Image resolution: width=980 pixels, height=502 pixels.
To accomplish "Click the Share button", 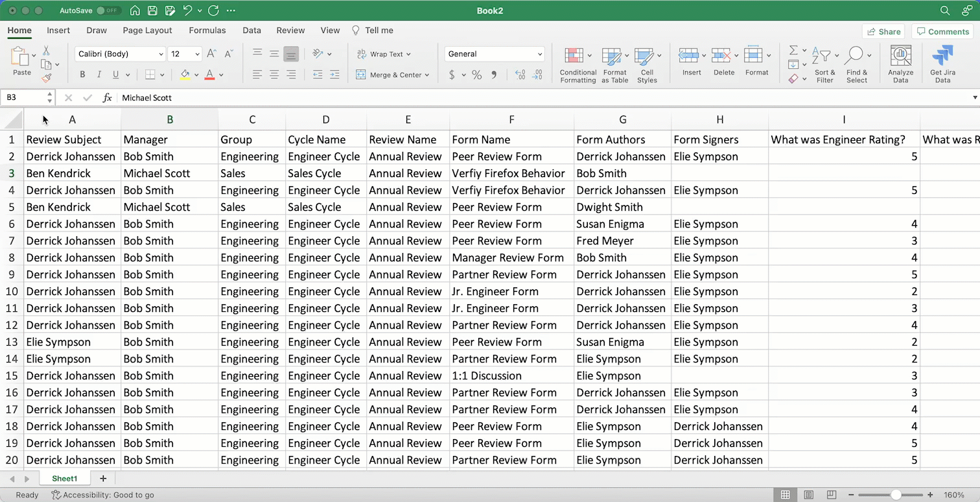I will [883, 31].
